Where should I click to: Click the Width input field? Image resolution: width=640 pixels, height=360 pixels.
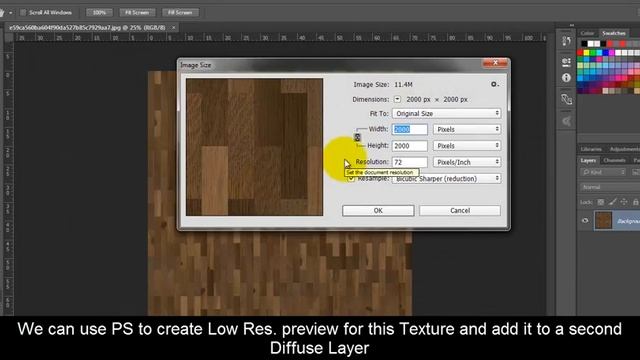tap(410, 129)
